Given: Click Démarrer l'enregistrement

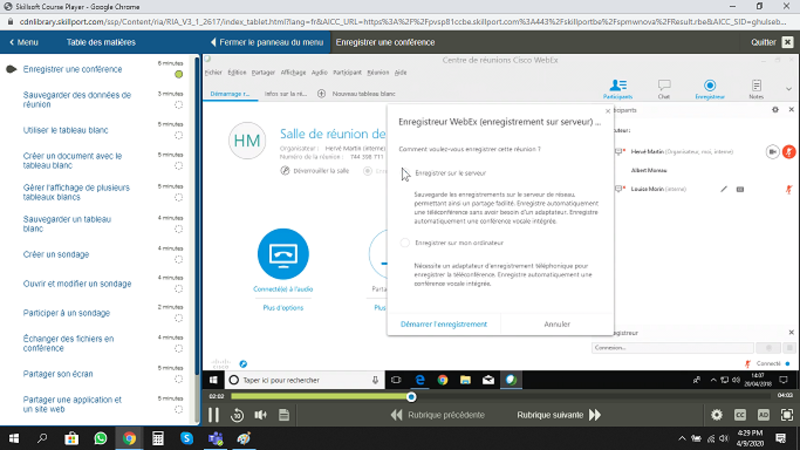Looking at the screenshot, I should click(x=443, y=324).
